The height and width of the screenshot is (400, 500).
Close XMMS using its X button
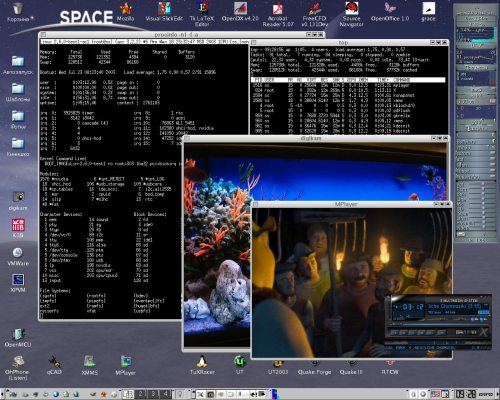click(484, 332)
